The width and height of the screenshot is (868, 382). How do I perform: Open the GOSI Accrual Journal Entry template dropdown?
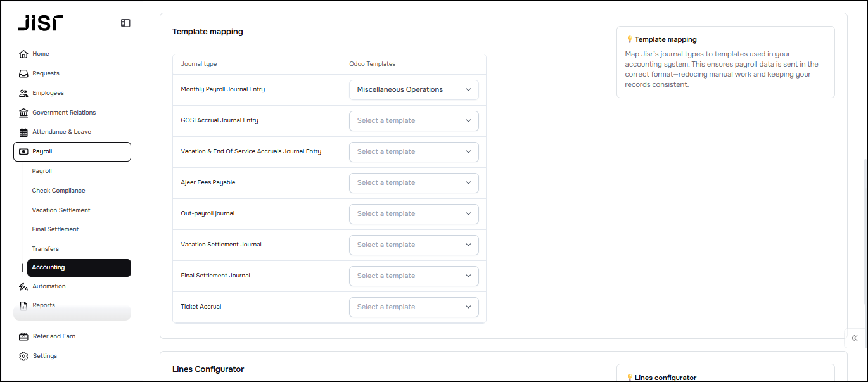(414, 120)
